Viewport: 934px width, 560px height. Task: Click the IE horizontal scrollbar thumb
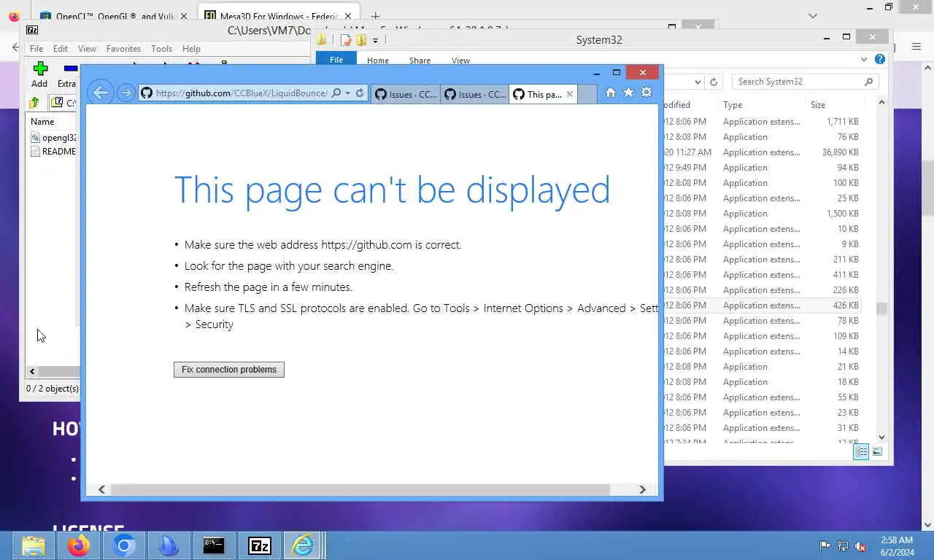(x=360, y=490)
